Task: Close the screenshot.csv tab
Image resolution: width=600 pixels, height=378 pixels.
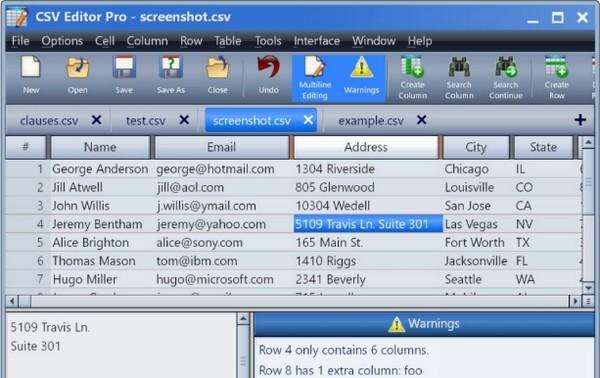Action: coord(308,120)
